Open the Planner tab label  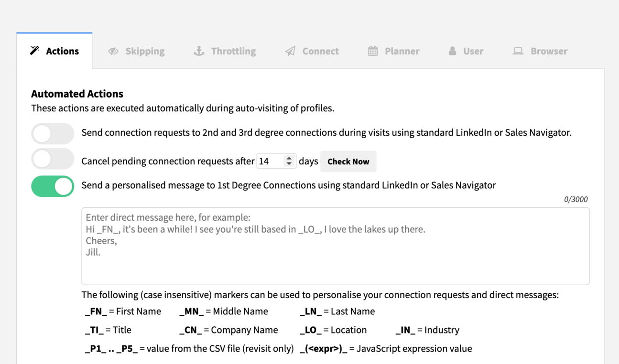click(x=402, y=51)
